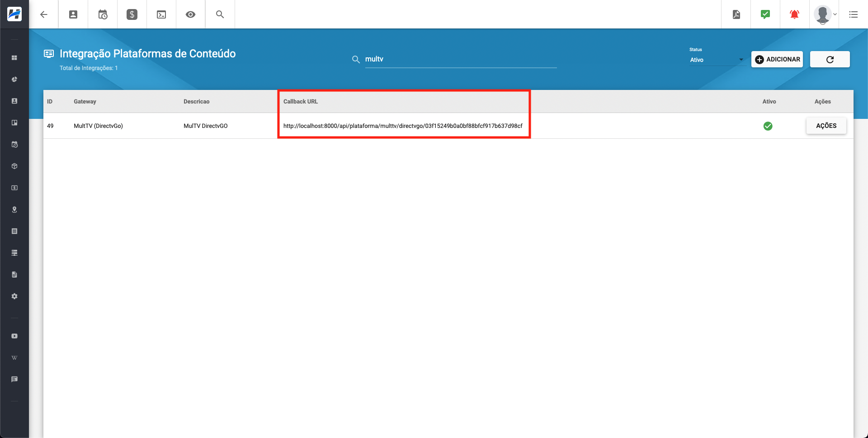Click the ADICIONAR button
This screenshot has height=438, width=868.
[x=777, y=59]
